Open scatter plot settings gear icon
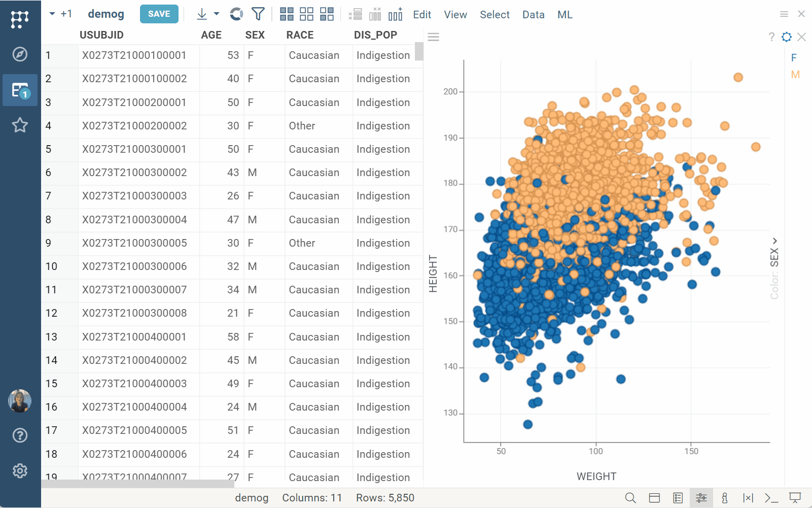 tap(787, 37)
